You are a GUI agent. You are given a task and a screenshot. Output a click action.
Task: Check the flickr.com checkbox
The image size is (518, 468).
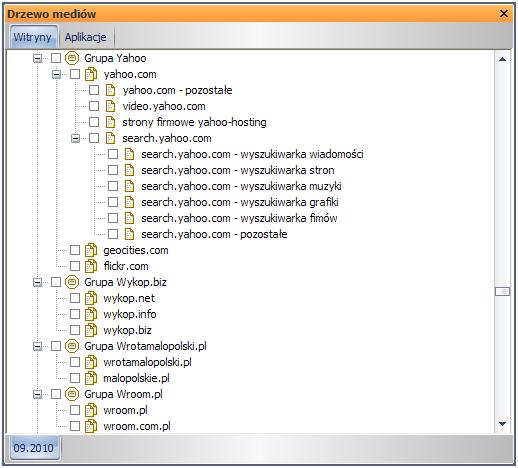tap(75, 266)
